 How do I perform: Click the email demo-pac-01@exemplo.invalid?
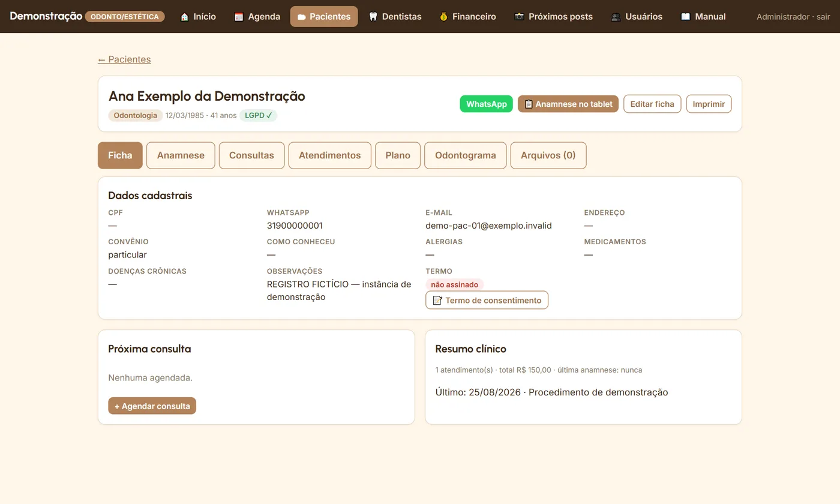coord(488,226)
